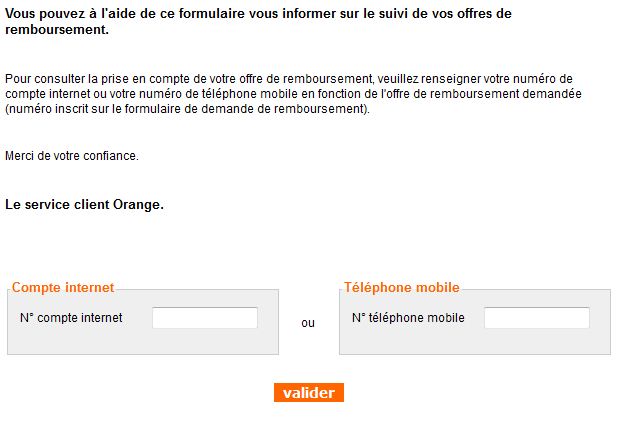Image resolution: width=619 pixels, height=422 pixels.
Task: Click the bold word "remboursement." ending the heading
Action: [57, 31]
